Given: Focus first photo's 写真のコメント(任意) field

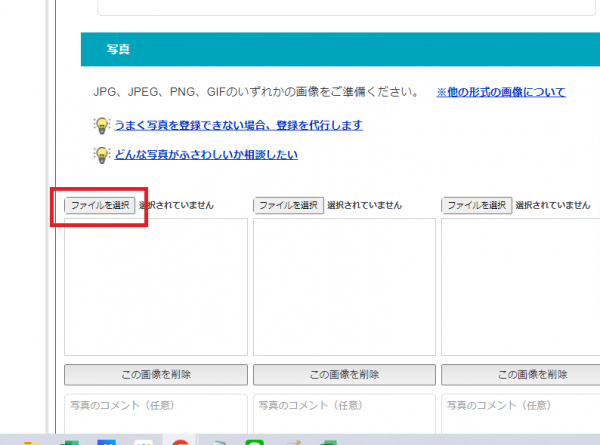Looking at the screenshot, I should (x=156, y=414).
